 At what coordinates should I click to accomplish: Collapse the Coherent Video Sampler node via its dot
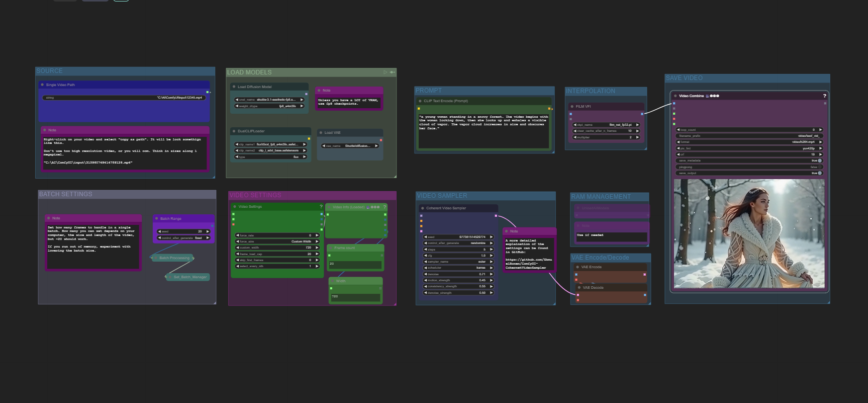pos(423,208)
